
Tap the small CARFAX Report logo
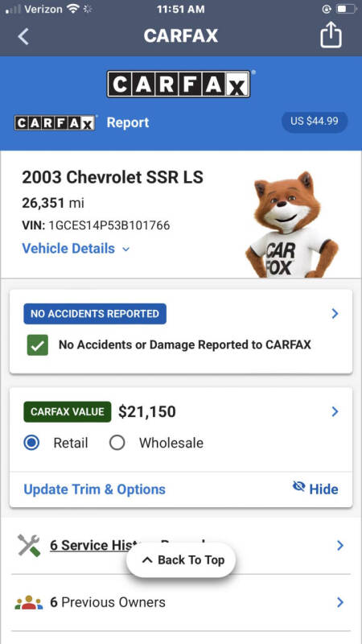pos(56,123)
